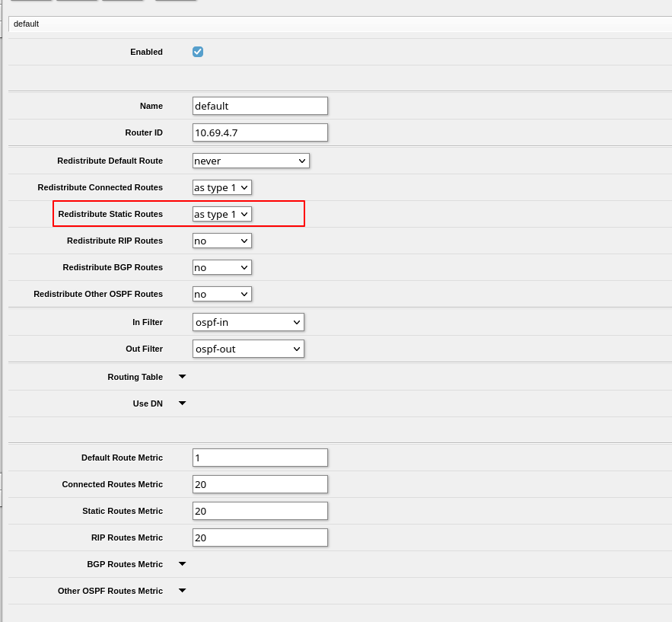The image size is (672, 622).
Task: Click the Connected Routes Metric field
Action: 260,484
